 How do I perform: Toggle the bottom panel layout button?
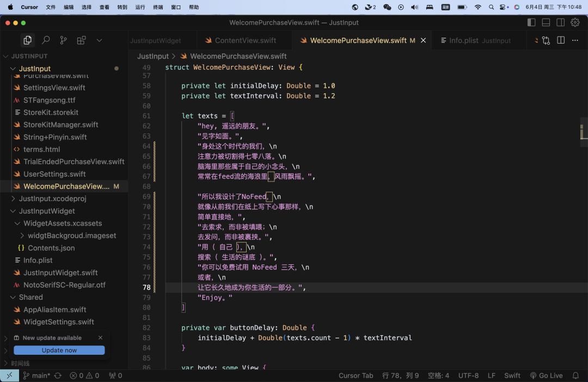tap(546, 22)
